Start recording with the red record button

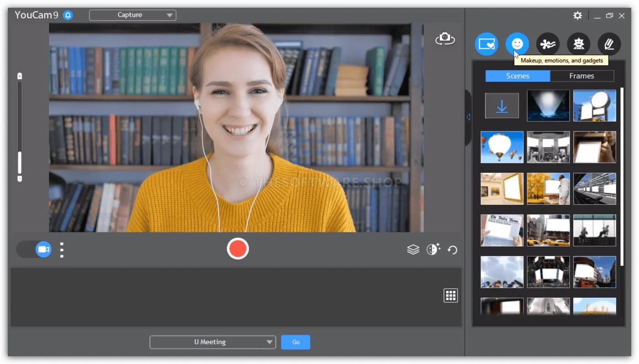click(238, 249)
